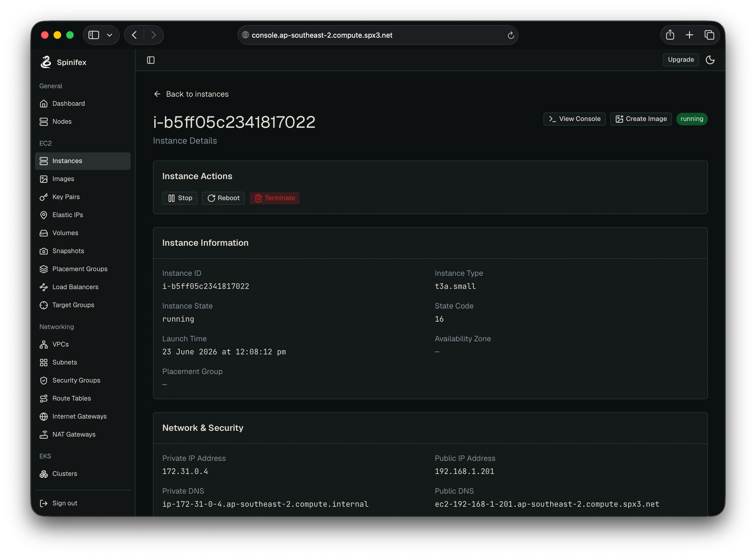Reboot the instance
Screen dimensions: 756x557
(x=223, y=198)
